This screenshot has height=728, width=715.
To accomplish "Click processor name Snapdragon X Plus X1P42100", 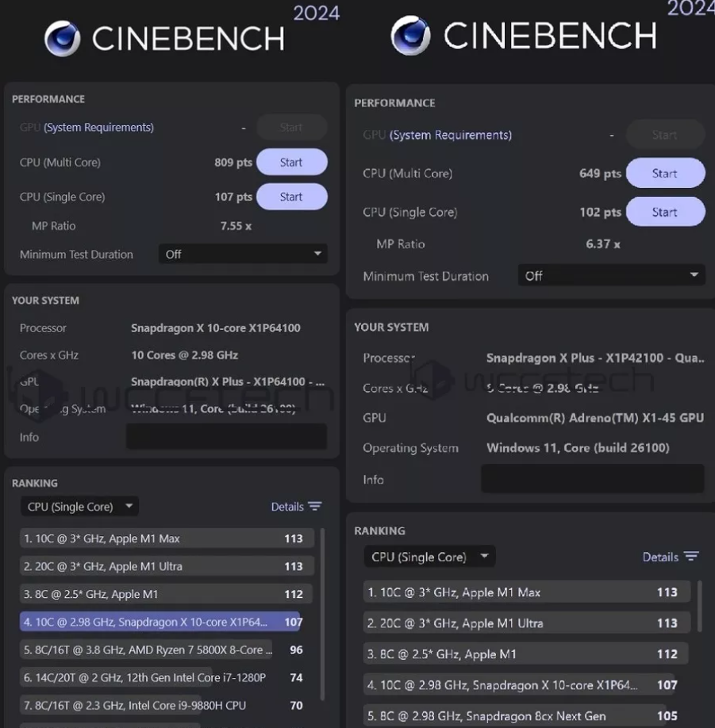I will (x=595, y=358).
